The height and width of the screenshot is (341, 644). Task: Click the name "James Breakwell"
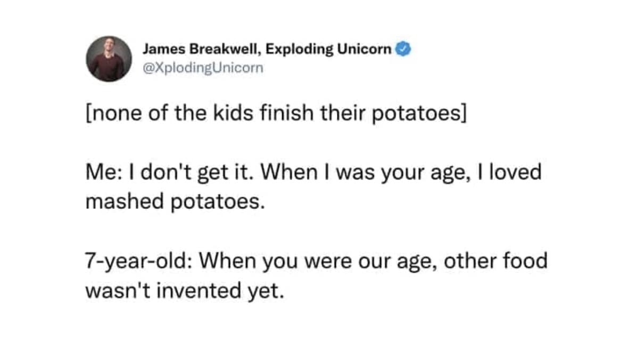202,50
